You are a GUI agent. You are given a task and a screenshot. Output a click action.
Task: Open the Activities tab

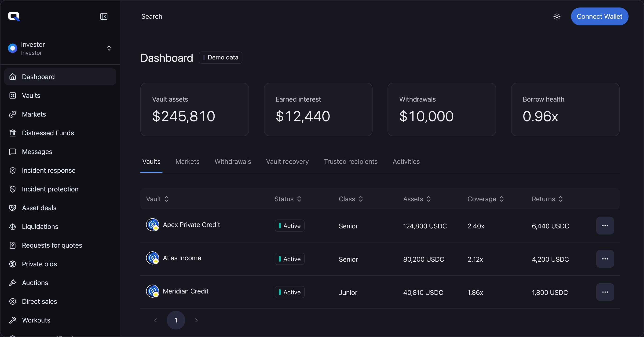point(406,162)
